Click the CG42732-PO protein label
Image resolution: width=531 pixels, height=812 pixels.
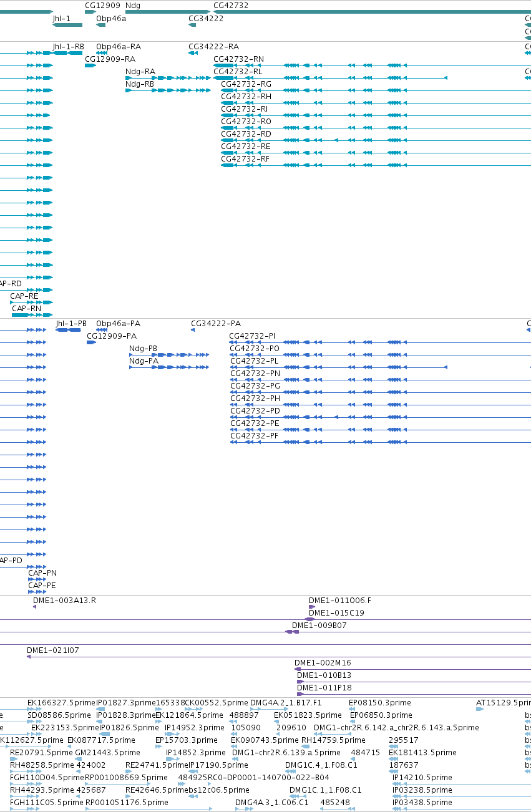click(255, 349)
